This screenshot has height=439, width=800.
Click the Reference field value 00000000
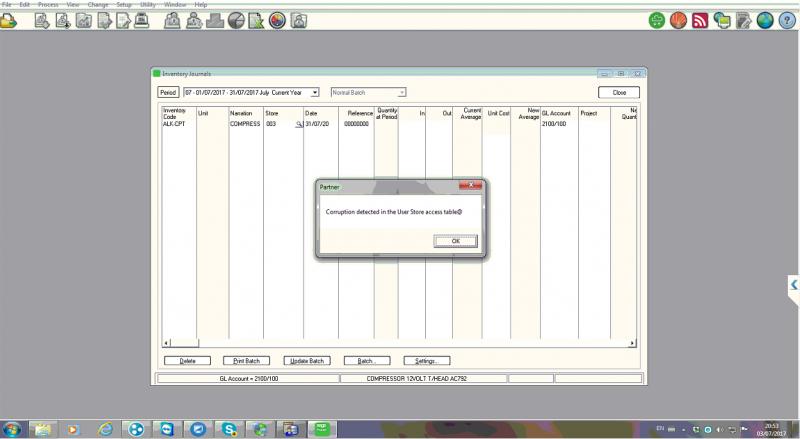tap(356, 124)
